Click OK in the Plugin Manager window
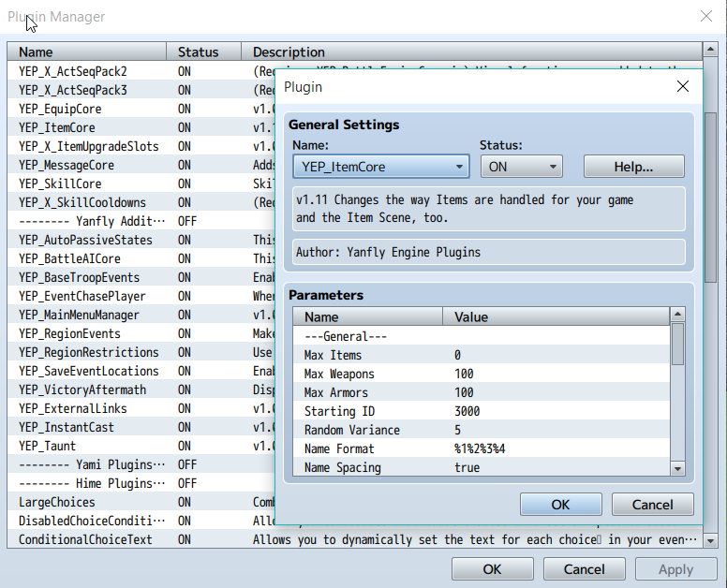 click(493, 568)
